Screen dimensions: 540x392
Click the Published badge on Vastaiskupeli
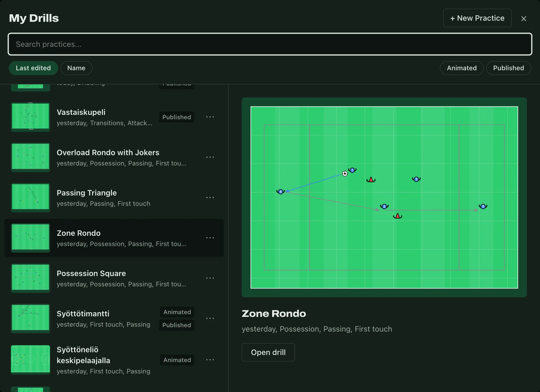[177, 117]
